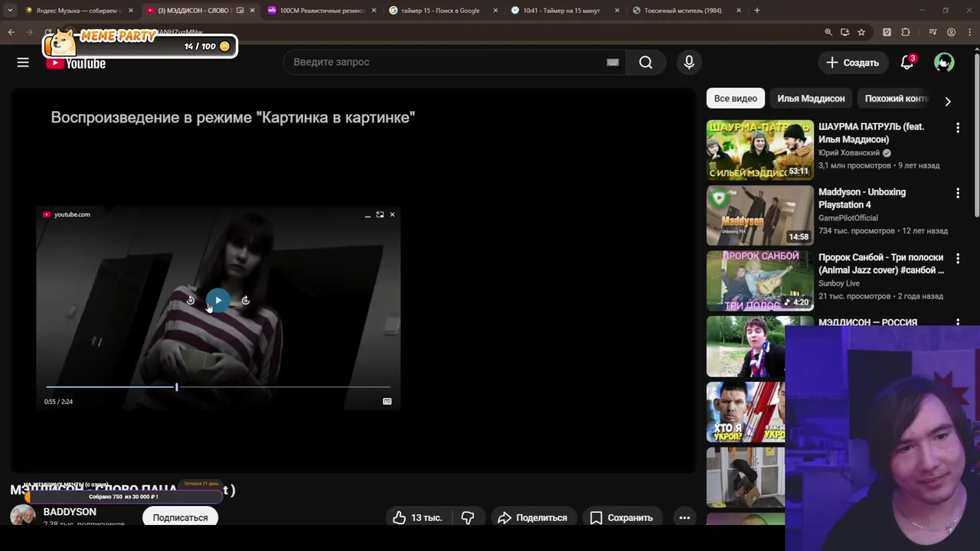Open Пророк Санбой Три полоски thumbnail
The height and width of the screenshot is (551, 980).
[x=759, y=280]
